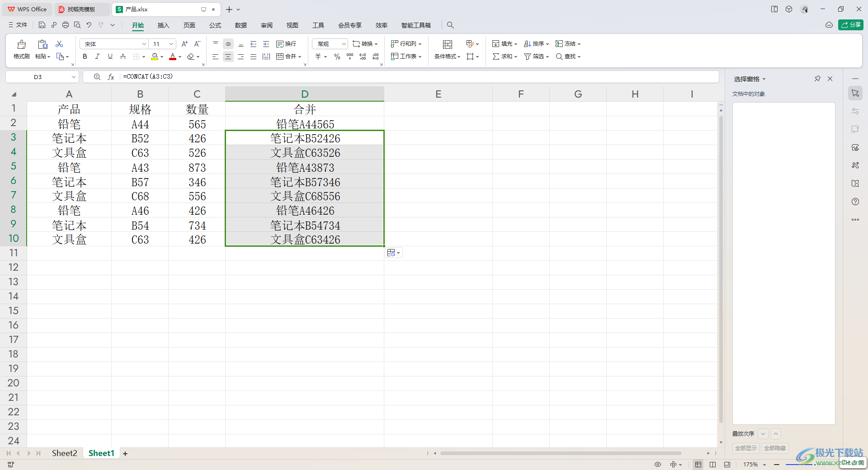
Task: Open the font size 11 dropdown
Action: [171, 44]
